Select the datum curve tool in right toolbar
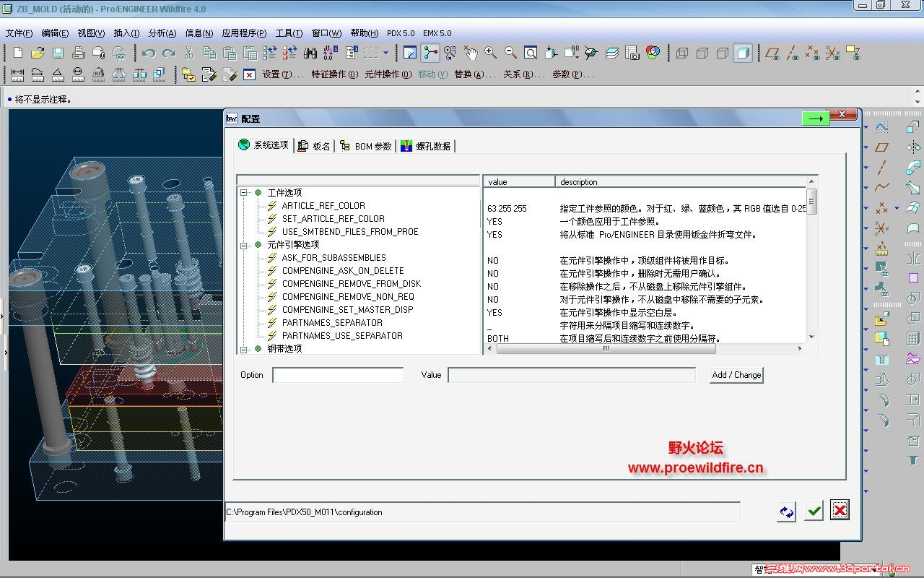Screen dimensions: 924x578 tap(881, 188)
